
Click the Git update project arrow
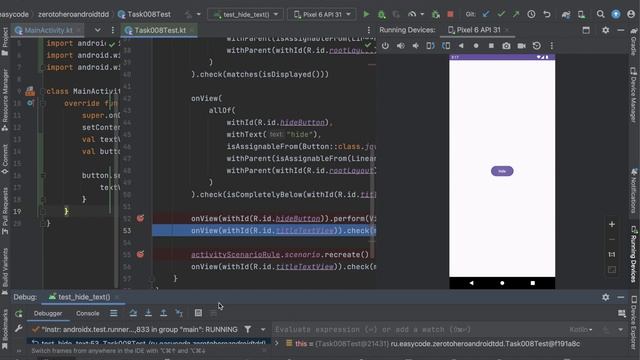[x=486, y=14]
